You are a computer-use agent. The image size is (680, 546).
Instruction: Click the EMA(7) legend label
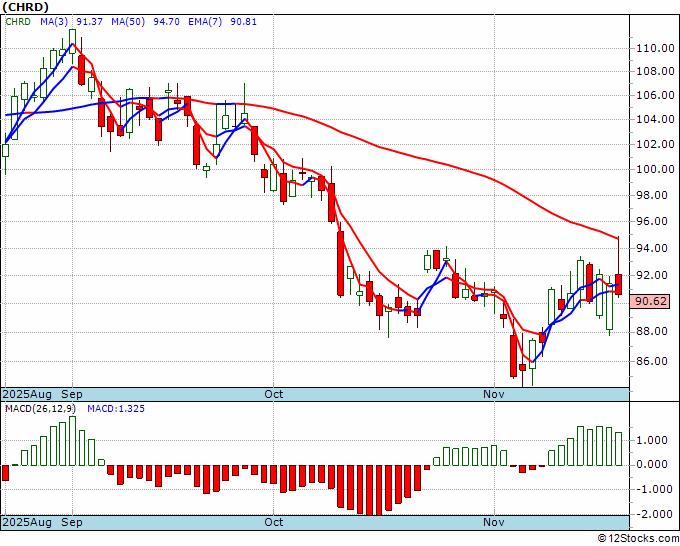205,22
